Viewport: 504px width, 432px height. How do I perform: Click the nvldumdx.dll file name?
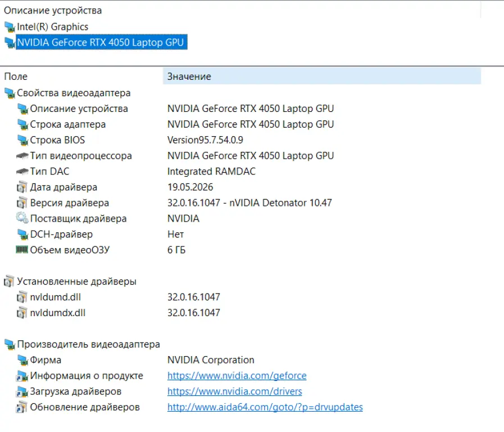(58, 313)
